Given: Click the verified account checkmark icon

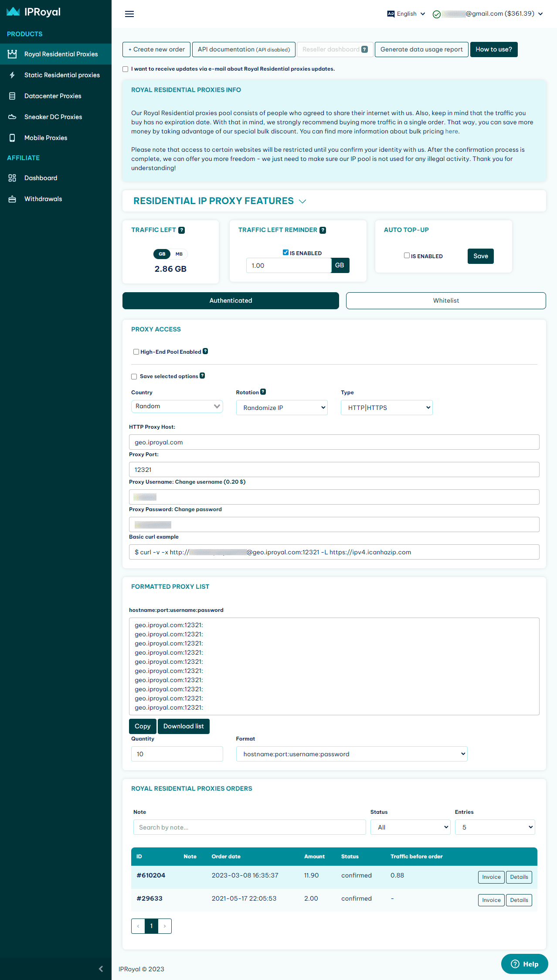Looking at the screenshot, I should coord(436,14).
